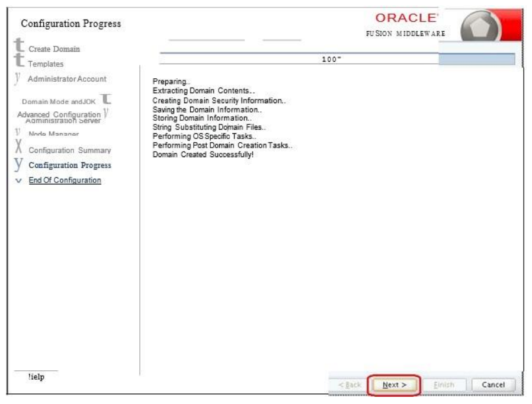The height and width of the screenshot is (404, 532).
Task: Click the disabled Finish button
Action: point(444,385)
